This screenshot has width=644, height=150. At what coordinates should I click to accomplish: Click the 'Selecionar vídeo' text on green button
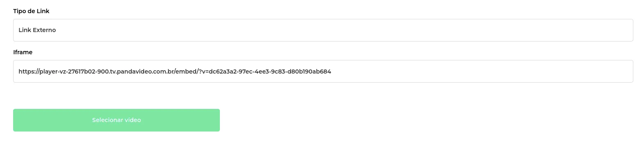point(116,120)
